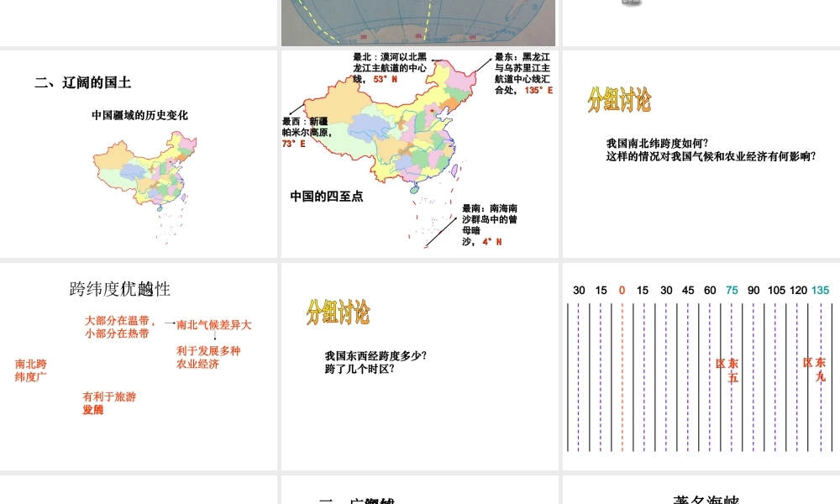
Task: Select the 最东 label mentioning 乌苏里江 and 135°E
Action: pyautogui.click(x=523, y=73)
